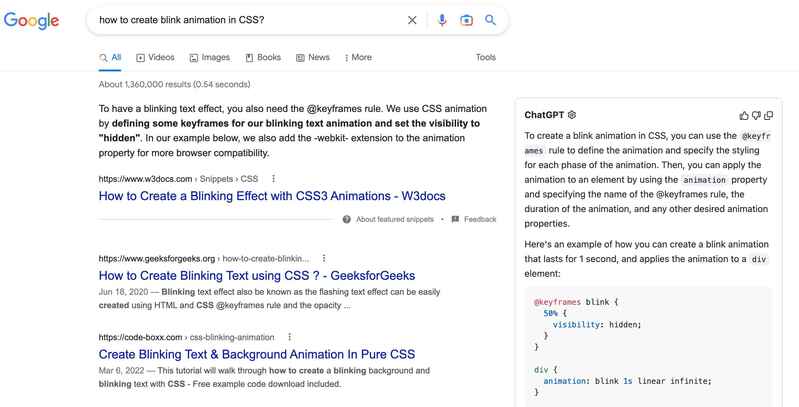
Task: Open ChatGPT extension settings gear icon
Action: 572,115
